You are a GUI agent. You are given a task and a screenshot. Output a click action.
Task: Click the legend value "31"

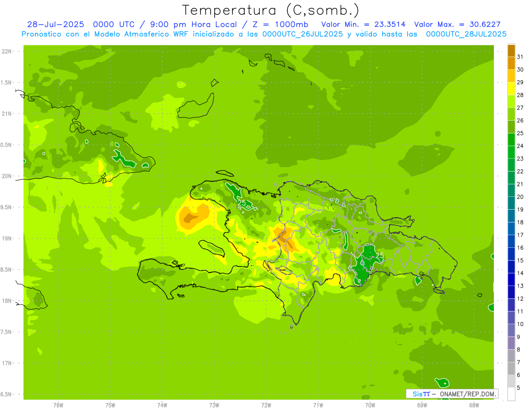(x=520, y=56)
